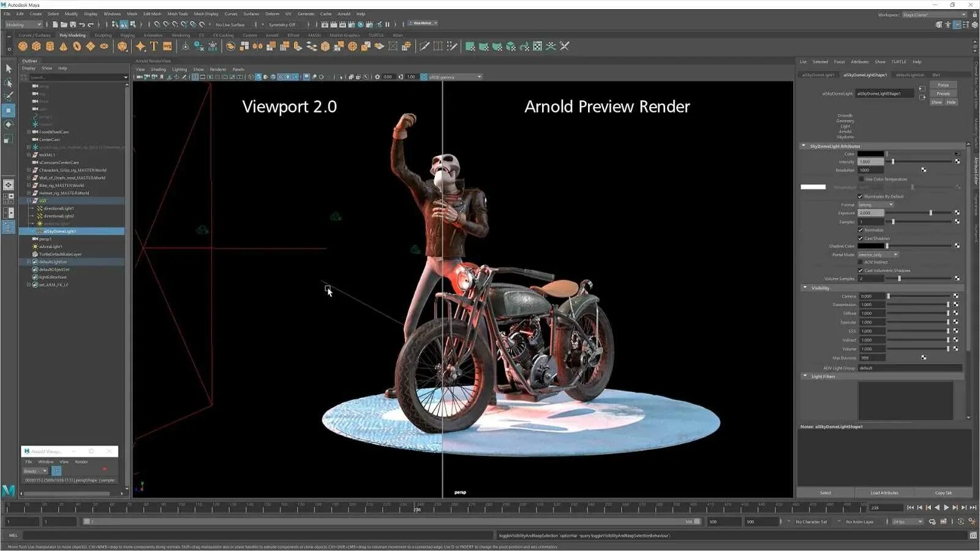Viewport: 980px width, 551px height.
Task: Create a polygon torus from the shelf
Action: 77,47
